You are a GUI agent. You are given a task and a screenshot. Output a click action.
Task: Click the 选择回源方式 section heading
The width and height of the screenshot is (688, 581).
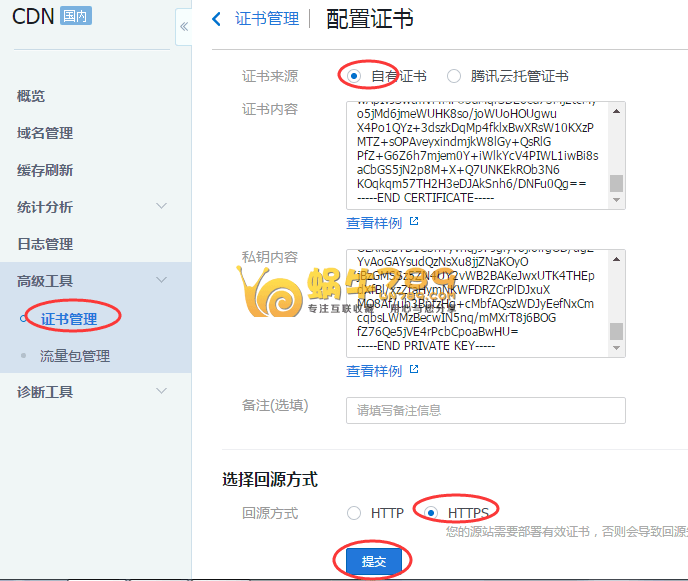270,479
